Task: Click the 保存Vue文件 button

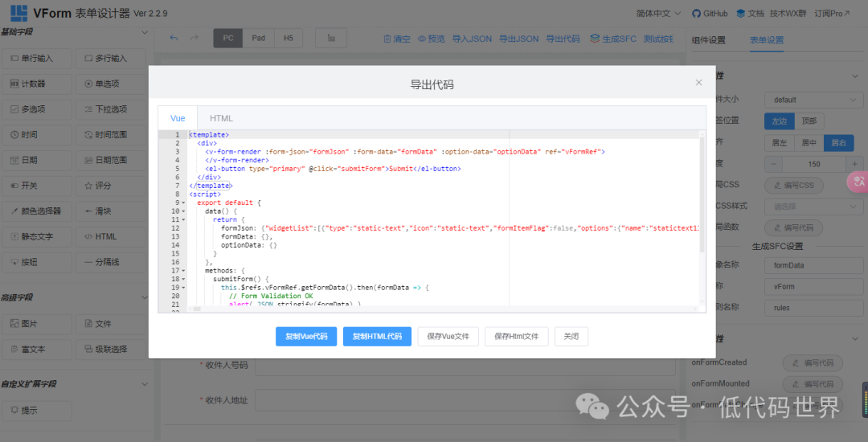Action: coord(448,336)
